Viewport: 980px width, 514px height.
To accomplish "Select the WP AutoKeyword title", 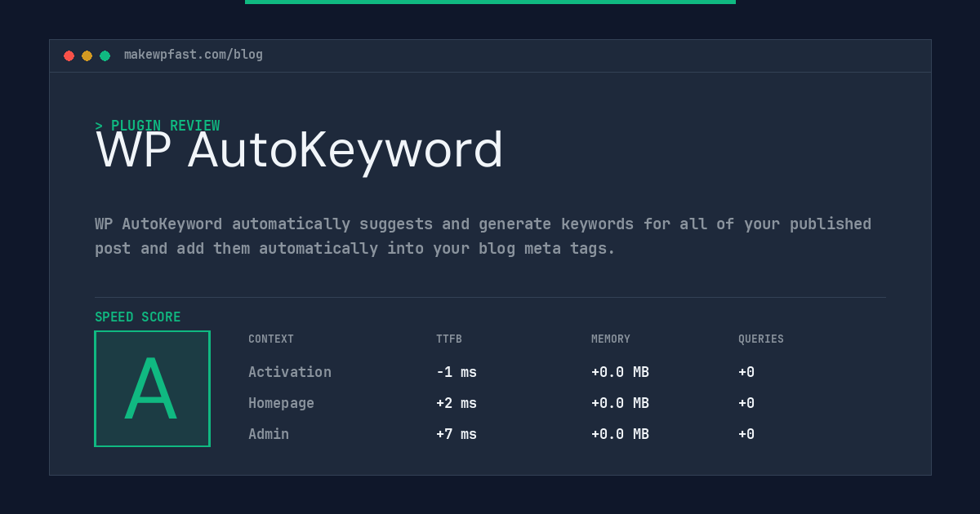I will point(300,150).
